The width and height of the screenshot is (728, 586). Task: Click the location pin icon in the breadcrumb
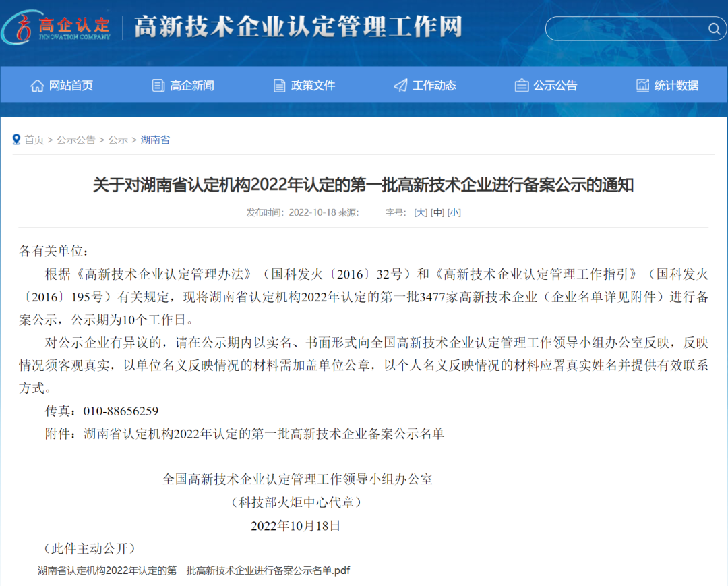tap(17, 140)
